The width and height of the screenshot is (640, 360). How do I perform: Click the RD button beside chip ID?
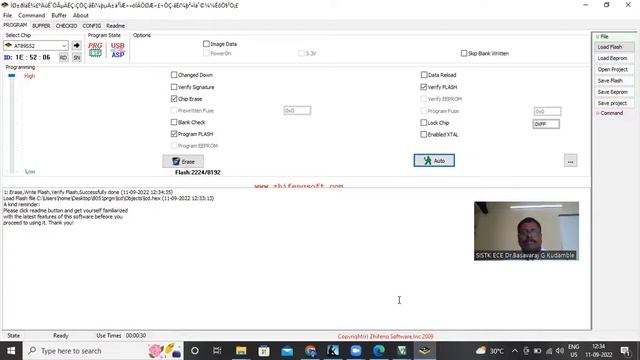pyautogui.click(x=63, y=58)
